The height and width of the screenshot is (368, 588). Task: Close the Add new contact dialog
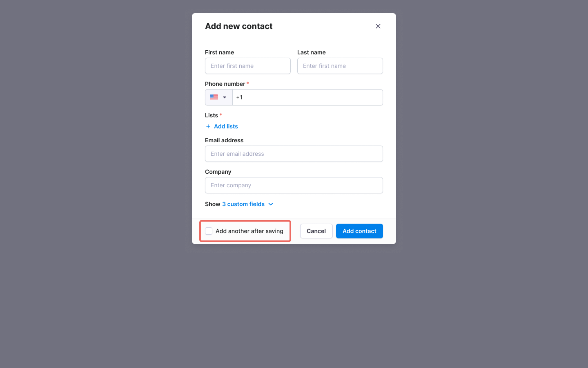point(378,26)
